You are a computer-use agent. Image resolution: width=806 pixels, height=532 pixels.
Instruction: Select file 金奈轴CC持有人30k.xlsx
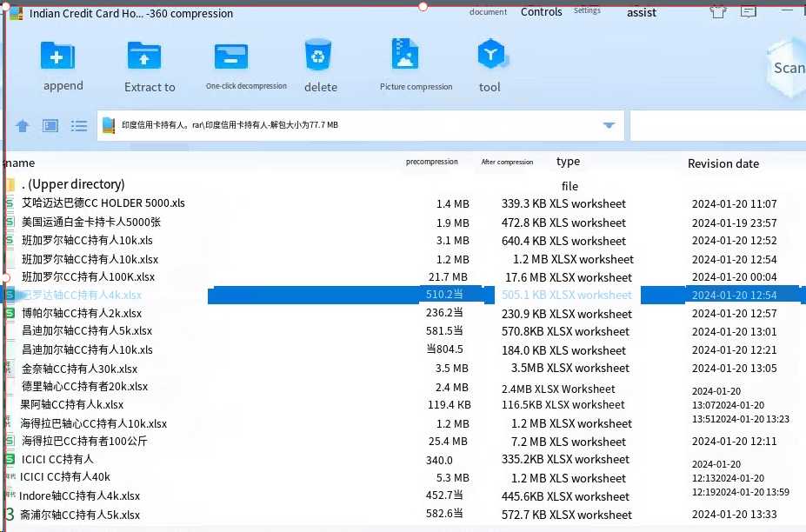pos(79,369)
